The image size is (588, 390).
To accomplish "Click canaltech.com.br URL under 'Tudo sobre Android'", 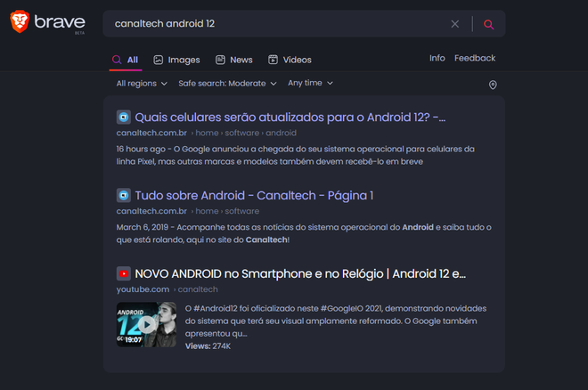I will [151, 211].
